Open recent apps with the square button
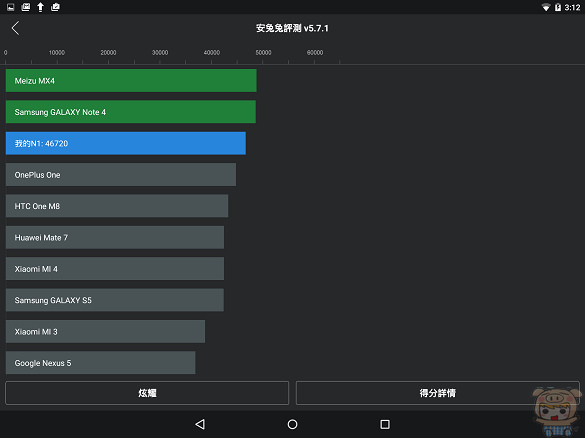 (x=385, y=424)
